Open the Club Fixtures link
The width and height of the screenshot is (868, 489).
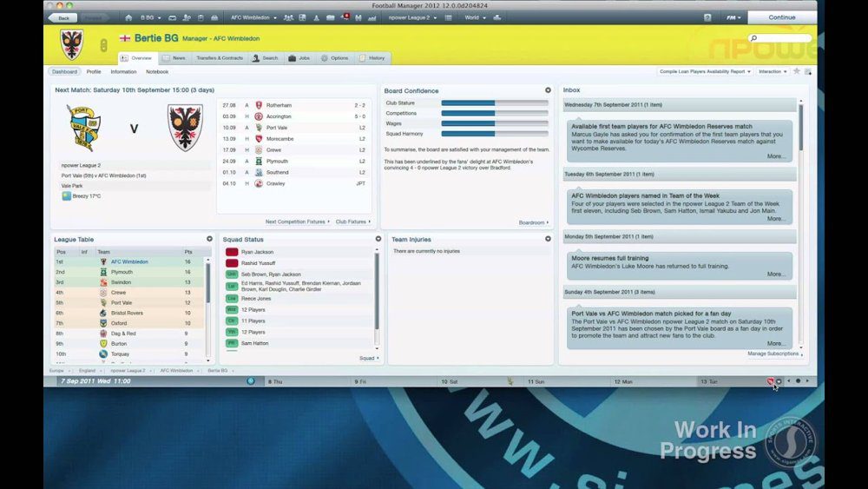click(x=352, y=221)
